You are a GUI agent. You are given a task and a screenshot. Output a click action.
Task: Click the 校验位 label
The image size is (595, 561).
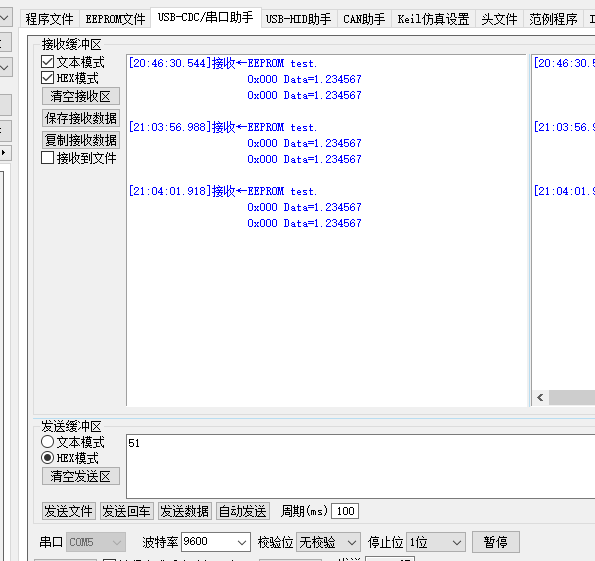coord(275,542)
